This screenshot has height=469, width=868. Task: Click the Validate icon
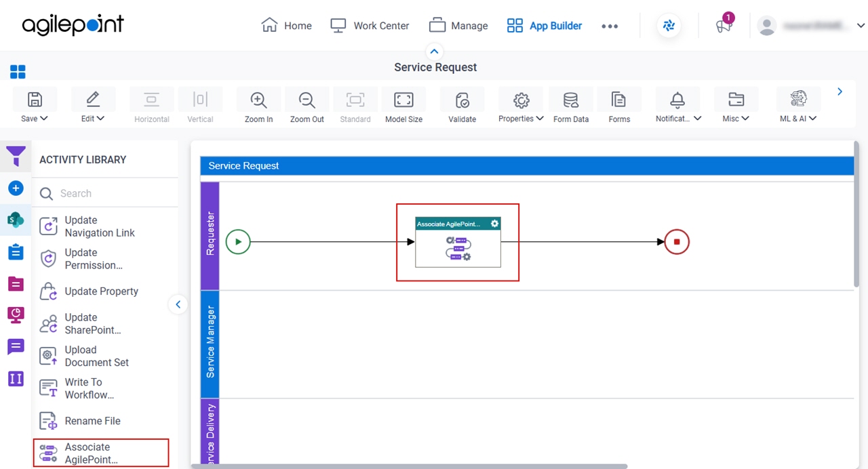coord(462,100)
